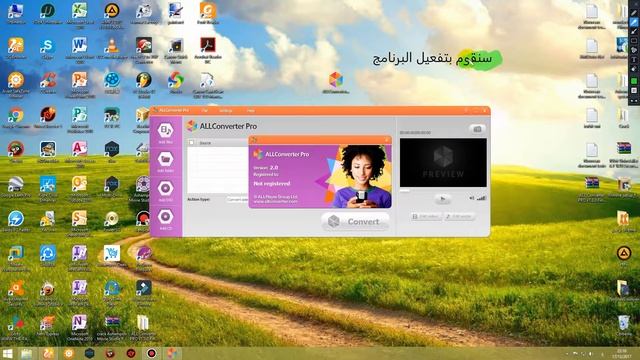
Task: Select the Microsoft PowerPoint desktop icon
Action: 80,80
